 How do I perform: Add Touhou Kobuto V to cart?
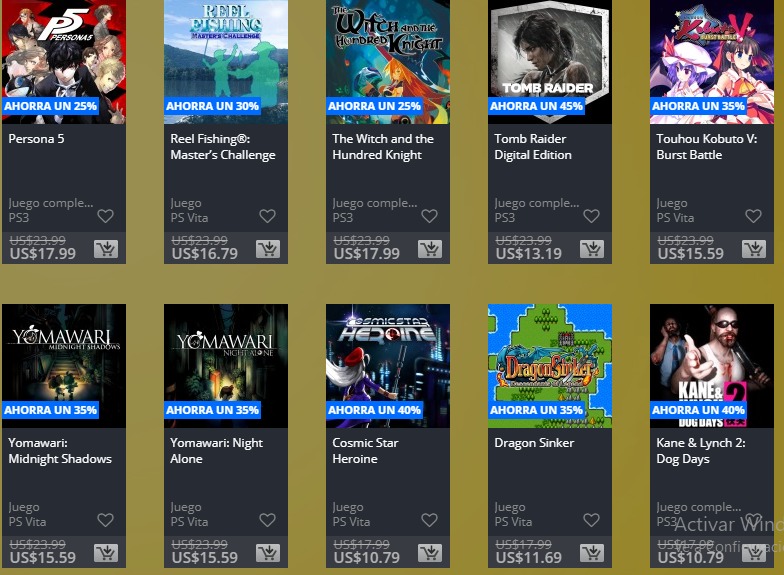pyautogui.click(x=754, y=248)
